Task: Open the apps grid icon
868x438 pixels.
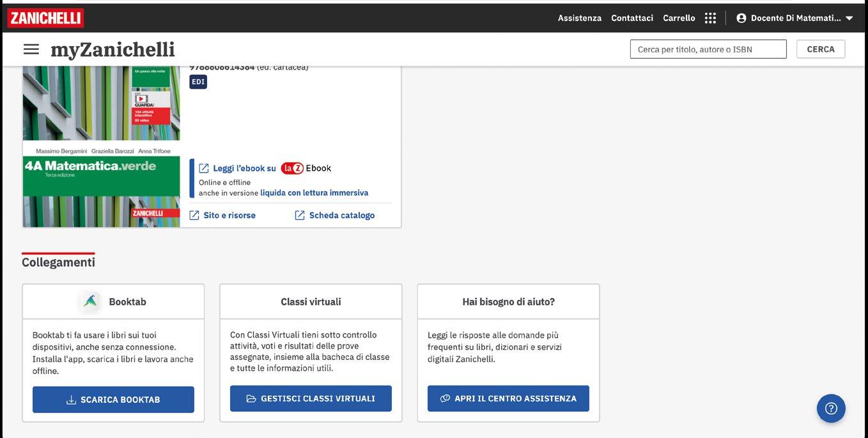Action: tap(710, 18)
